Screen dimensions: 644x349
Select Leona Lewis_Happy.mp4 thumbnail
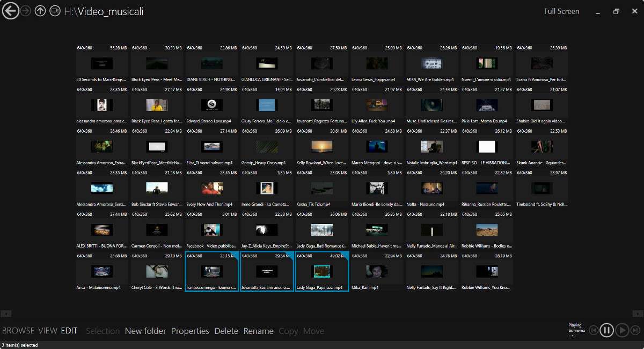coord(377,63)
